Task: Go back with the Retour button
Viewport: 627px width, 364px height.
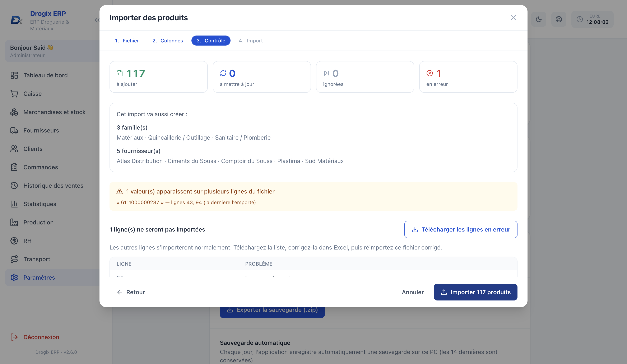Action: pos(131,292)
